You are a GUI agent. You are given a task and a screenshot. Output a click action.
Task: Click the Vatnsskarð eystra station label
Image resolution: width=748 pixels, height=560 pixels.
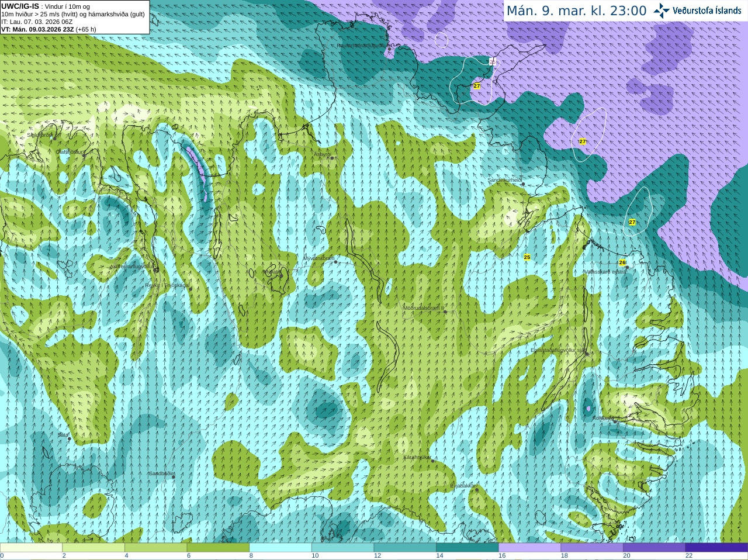[x=605, y=271]
